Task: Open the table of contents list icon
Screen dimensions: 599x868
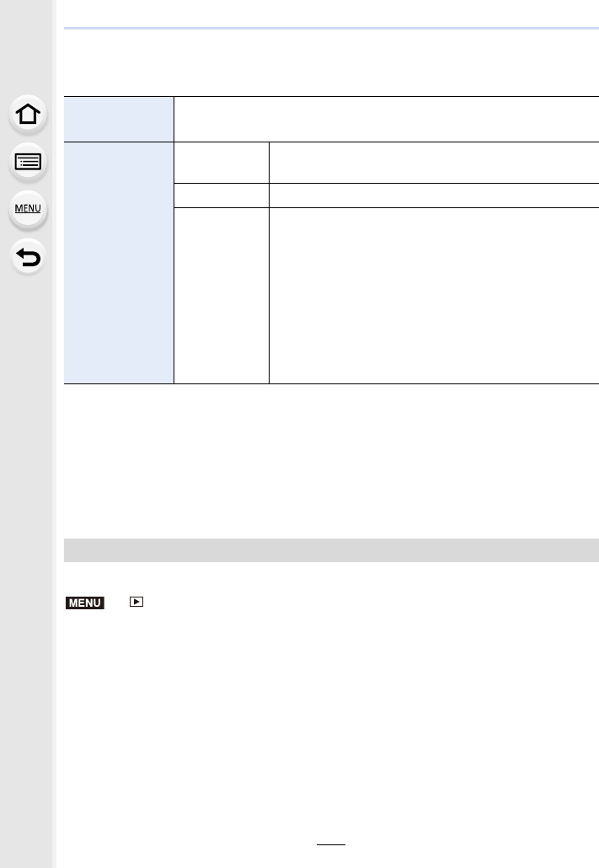Action: click(28, 162)
